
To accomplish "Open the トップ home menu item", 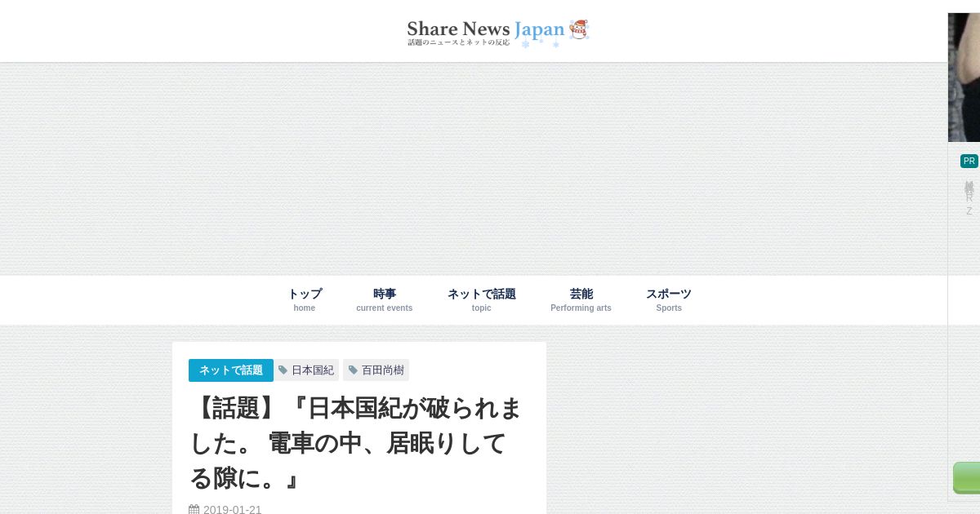I will click(305, 299).
